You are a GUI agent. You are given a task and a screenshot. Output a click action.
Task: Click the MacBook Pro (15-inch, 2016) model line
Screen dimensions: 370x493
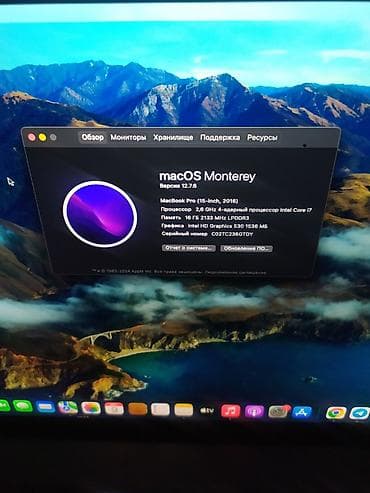pos(199,201)
